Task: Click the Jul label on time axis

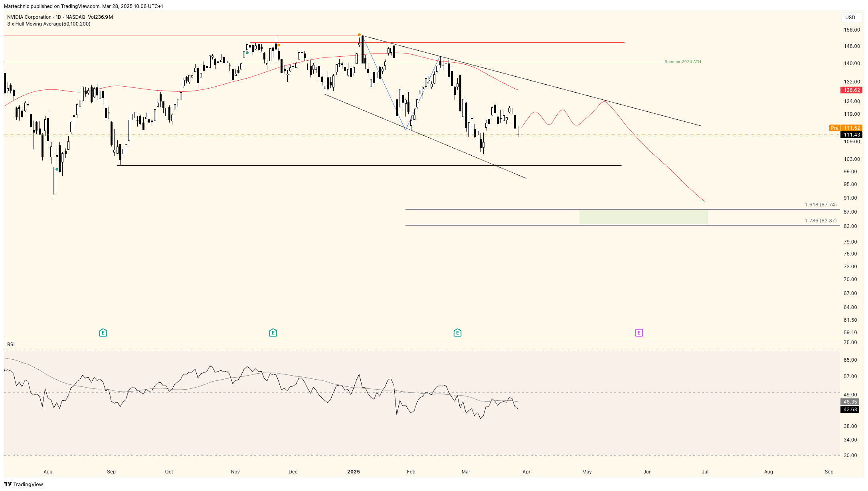Action: (x=705, y=472)
